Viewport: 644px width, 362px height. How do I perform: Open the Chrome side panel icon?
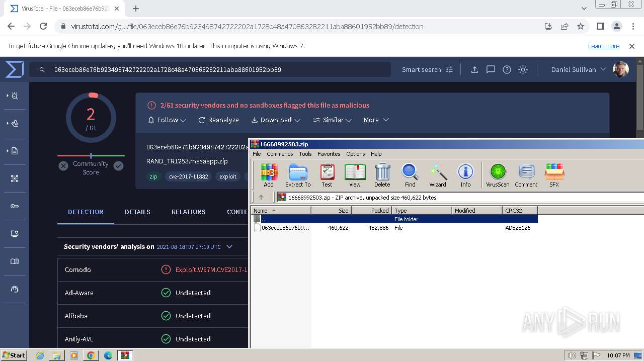[x=600, y=27]
